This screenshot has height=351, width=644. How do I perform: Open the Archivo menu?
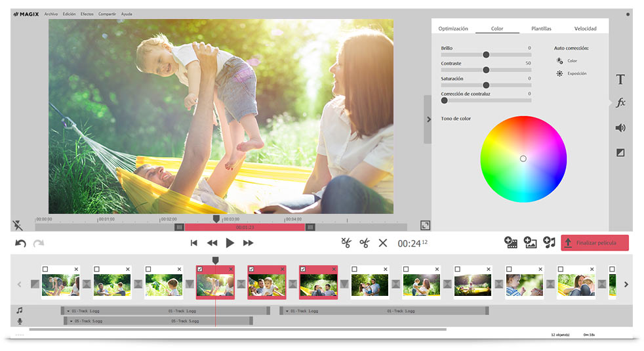[51, 14]
